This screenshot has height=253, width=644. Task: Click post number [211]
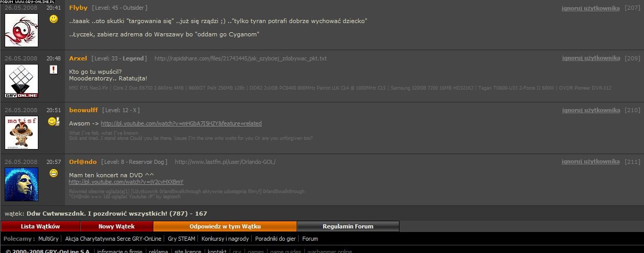[632, 161]
